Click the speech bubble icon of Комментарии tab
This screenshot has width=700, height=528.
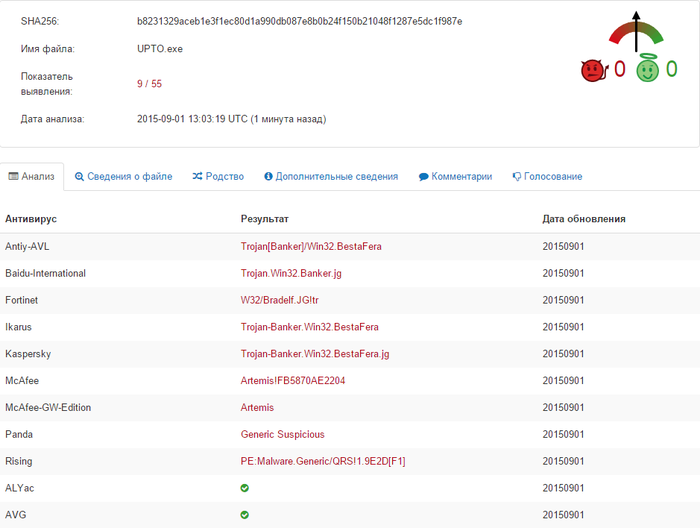tap(423, 177)
